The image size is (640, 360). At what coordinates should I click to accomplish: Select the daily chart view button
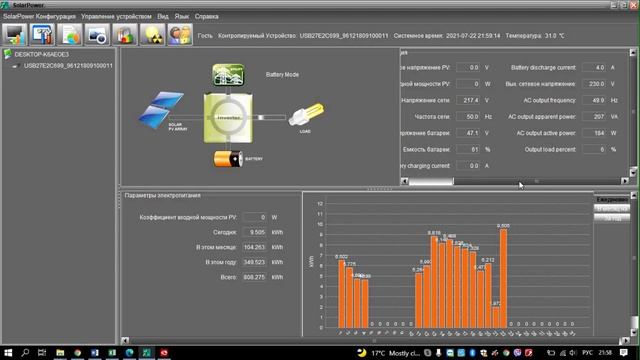611,200
